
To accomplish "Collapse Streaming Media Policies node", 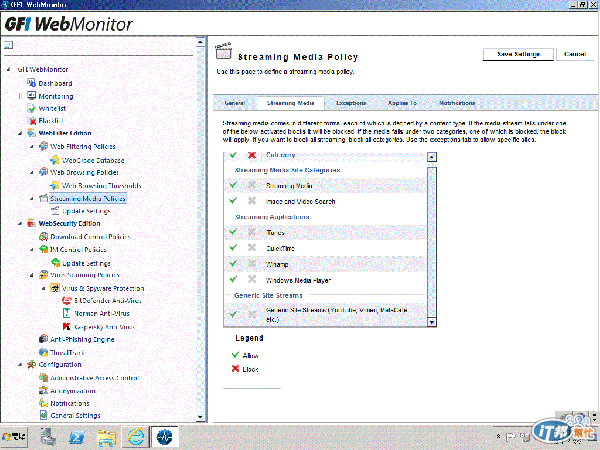I will click(32, 198).
